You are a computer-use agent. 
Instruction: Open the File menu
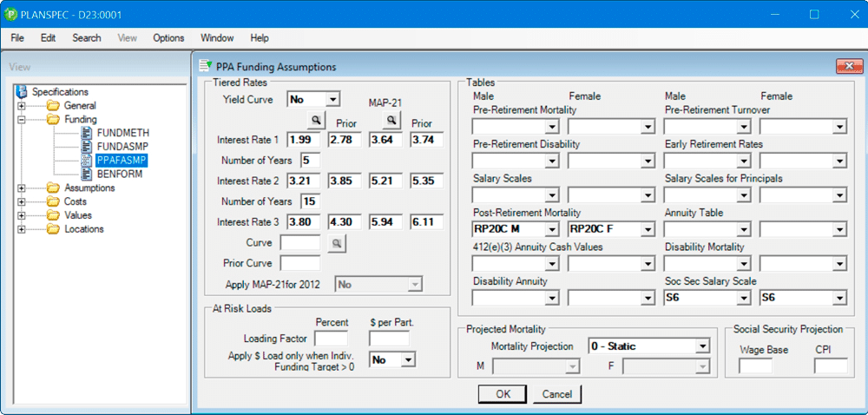pyautogui.click(x=17, y=38)
